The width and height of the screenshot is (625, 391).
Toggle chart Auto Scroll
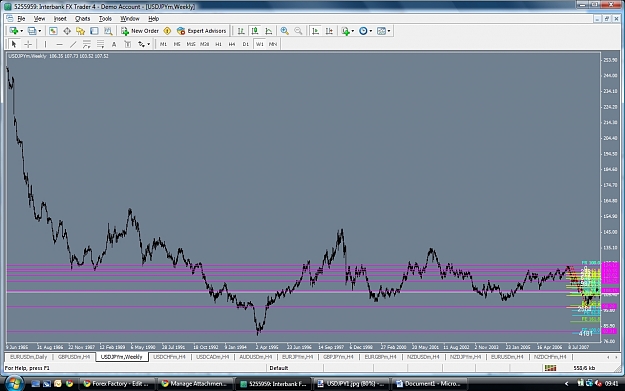315,31
